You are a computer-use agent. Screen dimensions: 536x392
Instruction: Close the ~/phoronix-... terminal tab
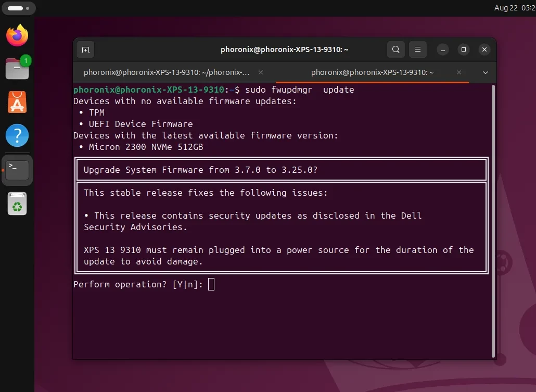(261, 72)
